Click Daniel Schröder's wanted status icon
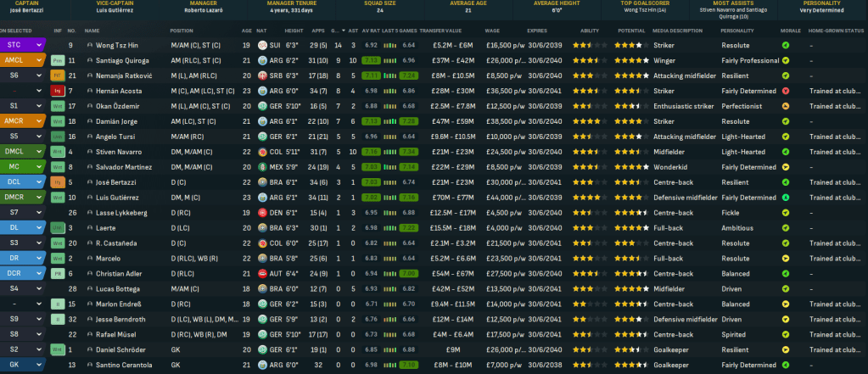 tap(58, 350)
